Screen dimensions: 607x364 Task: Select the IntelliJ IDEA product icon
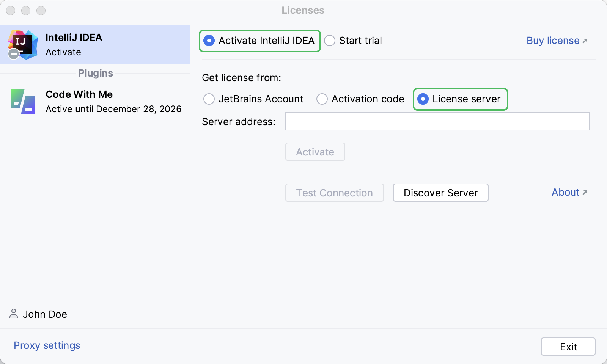[x=23, y=44]
